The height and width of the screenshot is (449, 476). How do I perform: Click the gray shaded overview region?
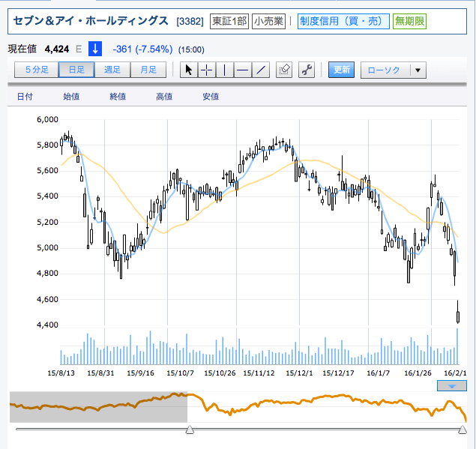pos(98,407)
